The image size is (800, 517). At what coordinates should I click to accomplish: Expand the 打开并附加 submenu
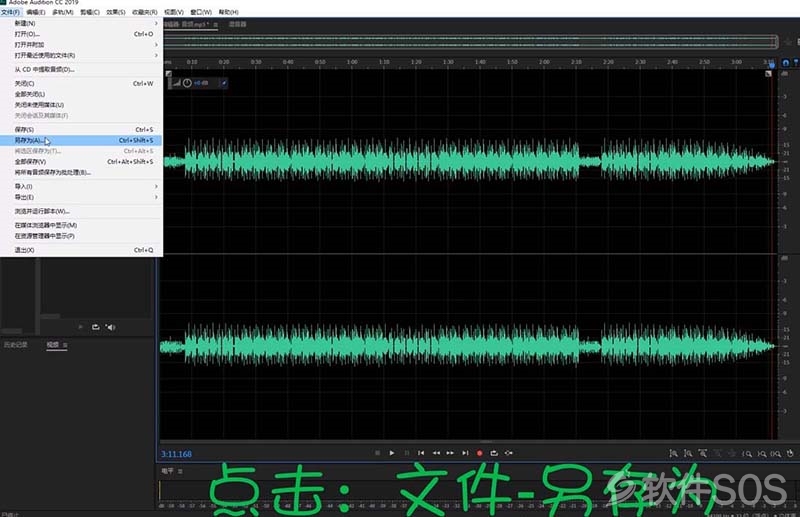(x=82, y=45)
